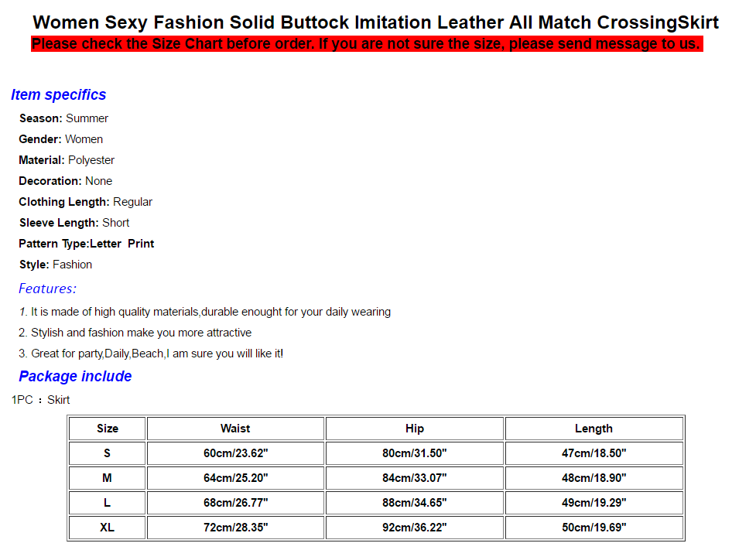Click the 88cm/34.65" hip cell
The width and height of the screenshot is (756, 550).
coord(415,503)
